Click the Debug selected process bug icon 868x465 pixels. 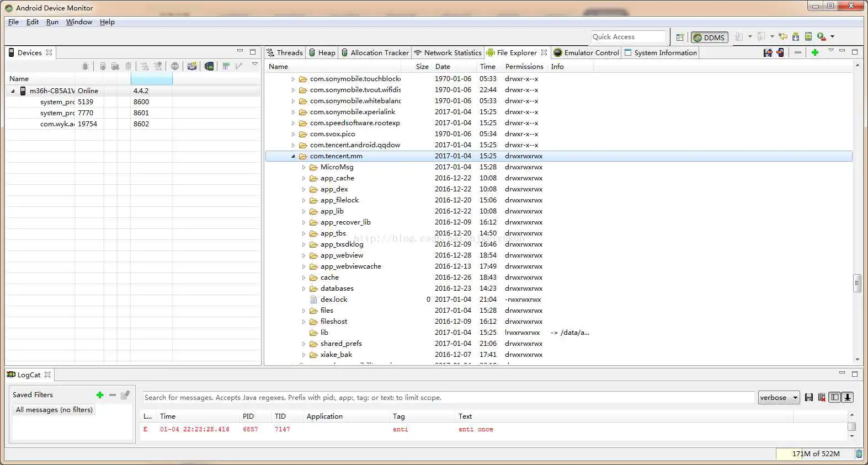point(85,66)
